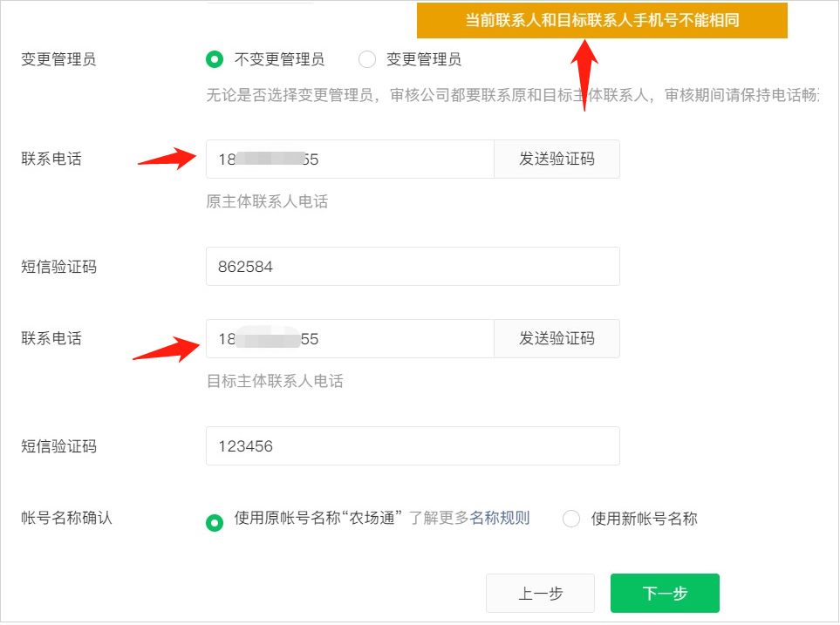The image size is (840, 625).
Task: Click the 目标主体联系人 phone number field
Action: pyautogui.click(x=349, y=339)
